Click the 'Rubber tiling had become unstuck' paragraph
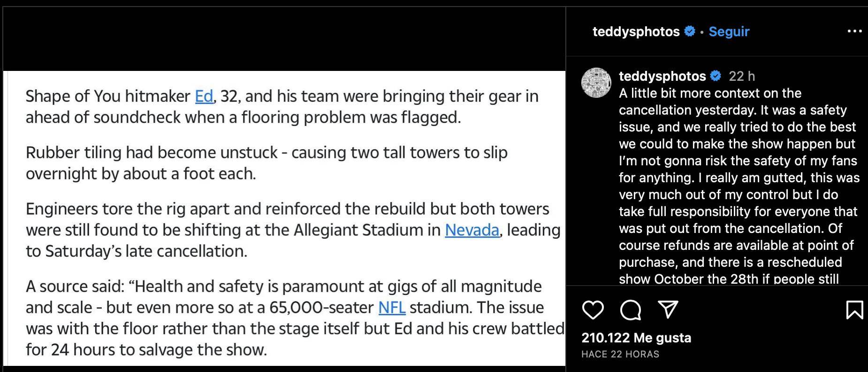868x372 pixels. tap(266, 163)
